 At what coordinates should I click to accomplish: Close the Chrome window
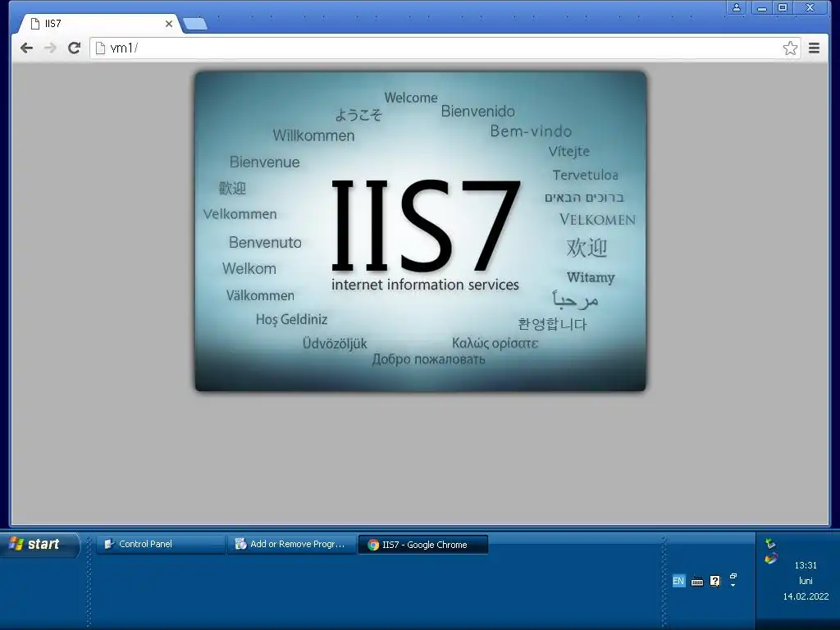point(810,7)
